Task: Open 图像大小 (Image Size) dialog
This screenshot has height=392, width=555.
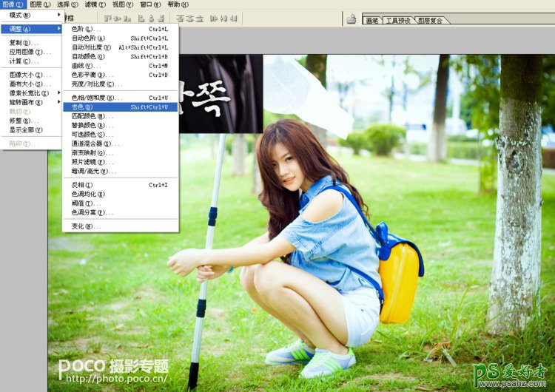Action: click(30, 75)
